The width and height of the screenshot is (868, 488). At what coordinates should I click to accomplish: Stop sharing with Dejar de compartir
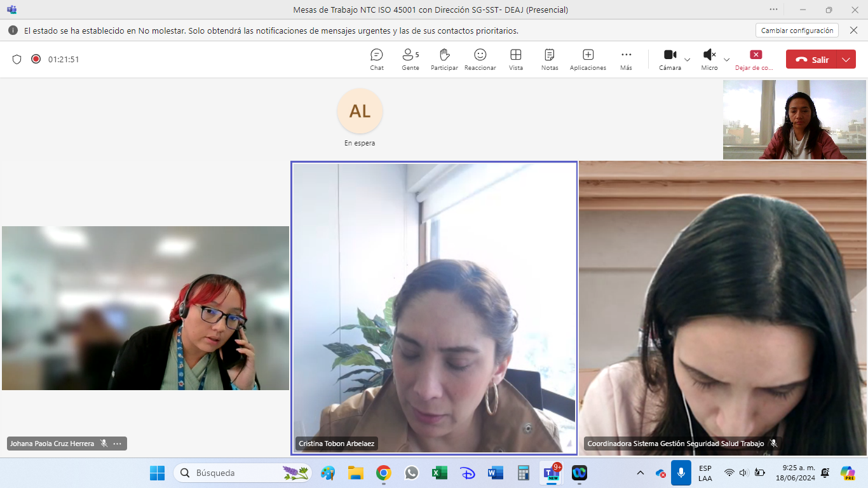pyautogui.click(x=755, y=59)
